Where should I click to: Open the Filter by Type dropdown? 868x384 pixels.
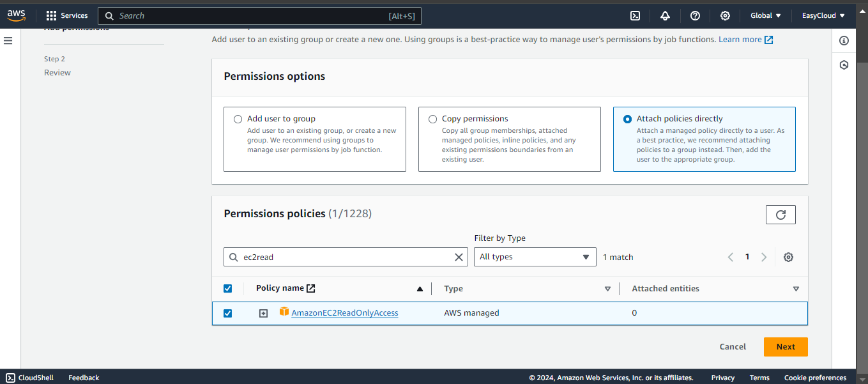(535, 257)
